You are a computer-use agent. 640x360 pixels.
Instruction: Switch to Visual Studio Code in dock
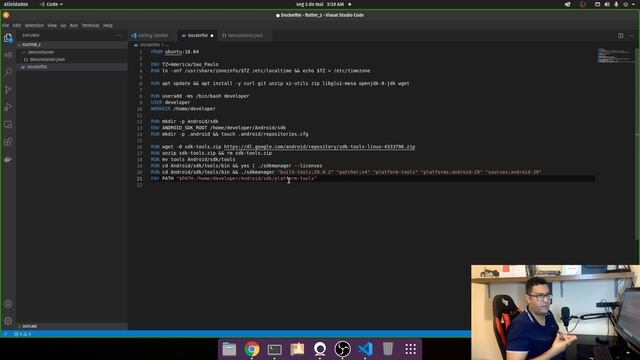pyautogui.click(x=365, y=349)
